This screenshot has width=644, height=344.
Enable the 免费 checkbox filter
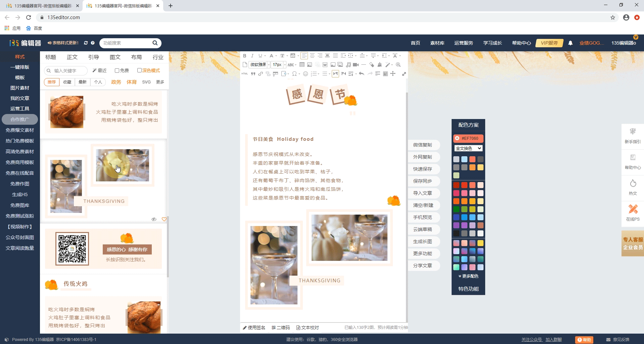tap(117, 70)
